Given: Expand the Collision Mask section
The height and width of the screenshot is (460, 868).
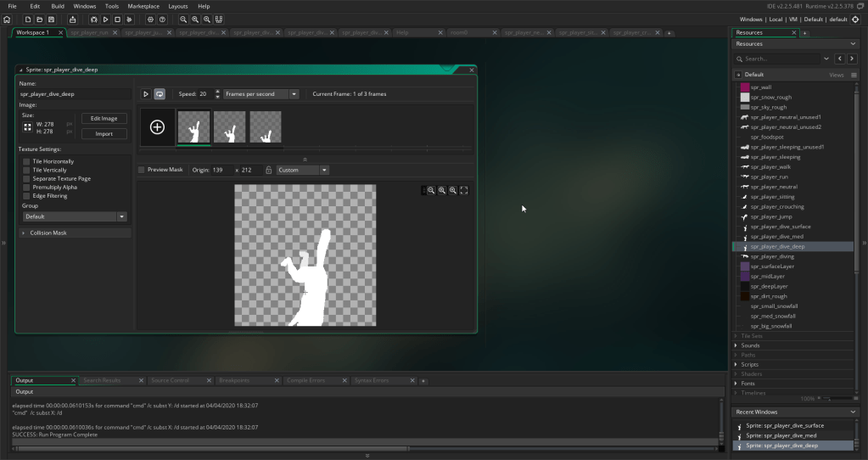Looking at the screenshot, I should click(x=48, y=233).
